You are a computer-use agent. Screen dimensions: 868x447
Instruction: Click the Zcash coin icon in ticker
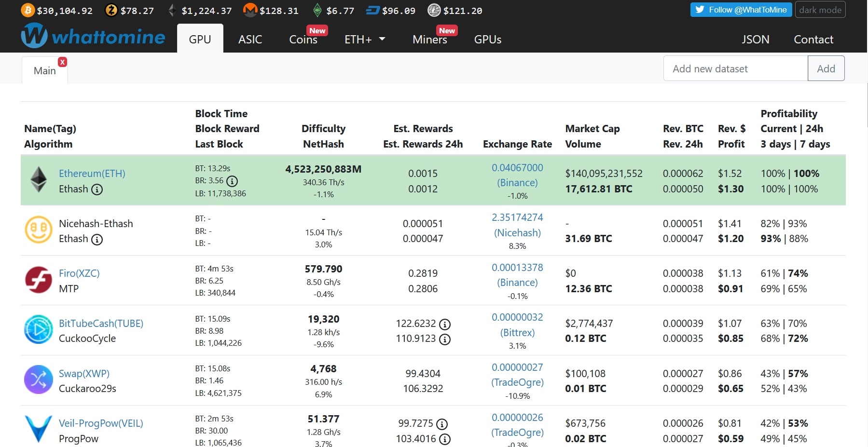click(111, 10)
